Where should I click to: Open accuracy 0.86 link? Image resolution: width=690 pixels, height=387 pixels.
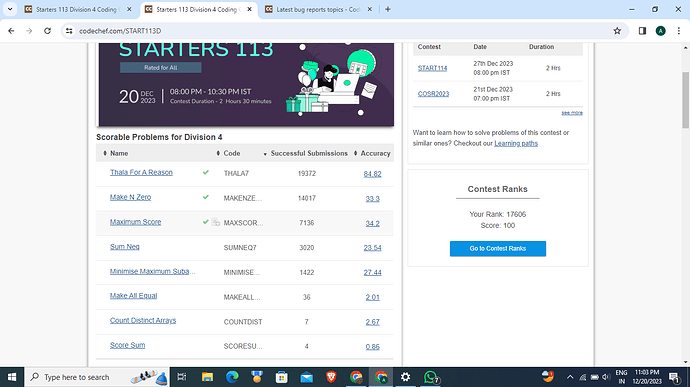point(372,346)
